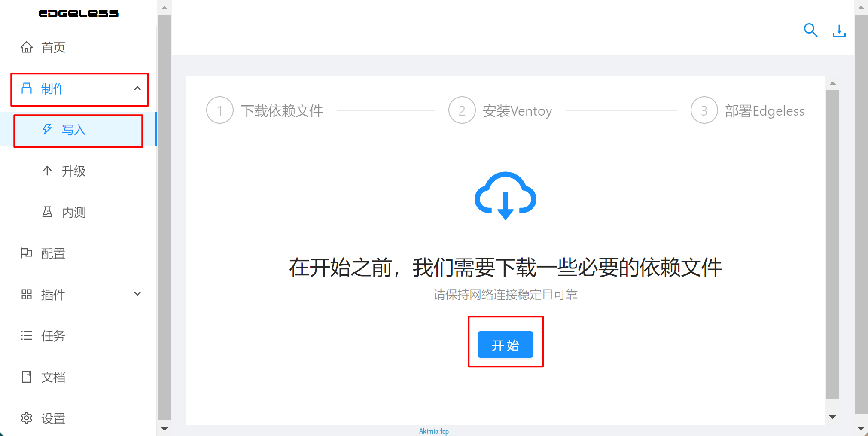Click the cloud download icon
Viewport: 868px width, 436px height.
tap(505, 196)
